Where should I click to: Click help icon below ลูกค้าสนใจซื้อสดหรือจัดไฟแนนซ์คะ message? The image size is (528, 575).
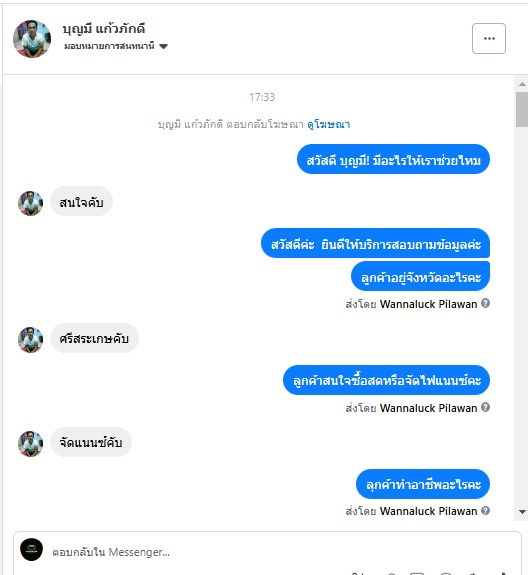click(485, 407)
